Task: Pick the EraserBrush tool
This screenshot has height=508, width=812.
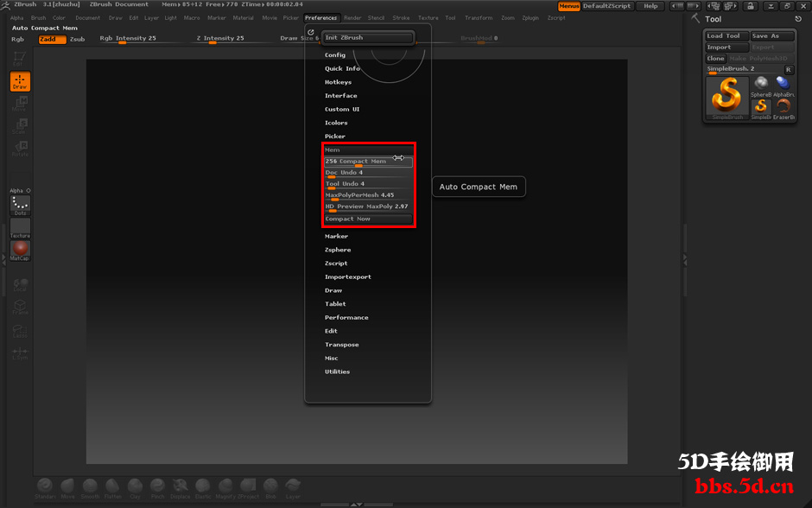Action: click(x=783, y=109)
